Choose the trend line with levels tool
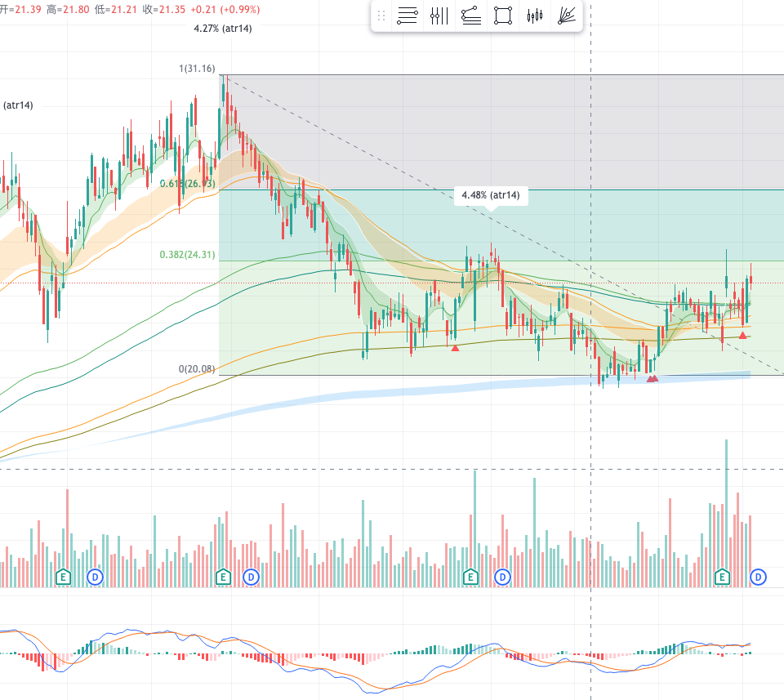The height and width of the screenshot is (700, 784). click(471, 16)
